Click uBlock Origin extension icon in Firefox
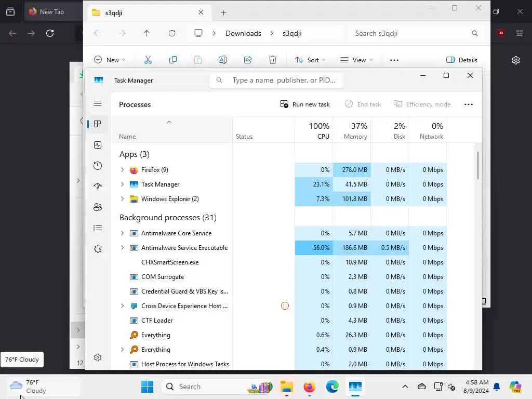This screenshot has height=399, width=532. [501, 33]
